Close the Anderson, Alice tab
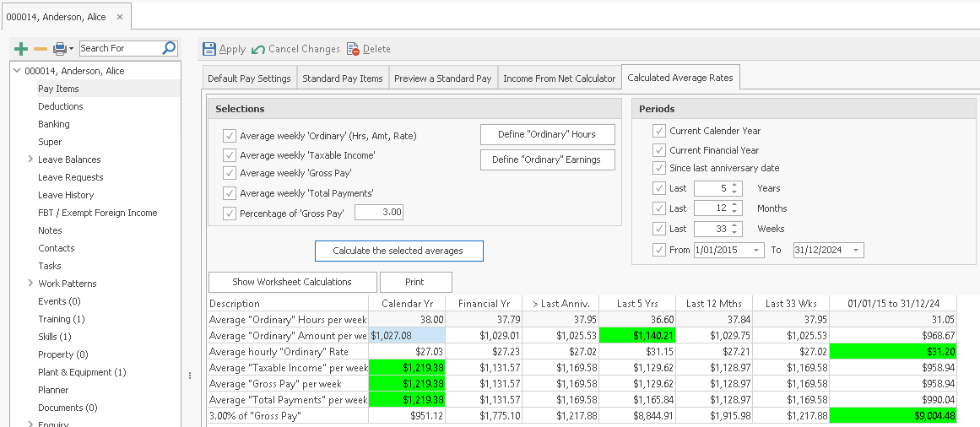This screenshot has height=427, width=980. [119, 17]
